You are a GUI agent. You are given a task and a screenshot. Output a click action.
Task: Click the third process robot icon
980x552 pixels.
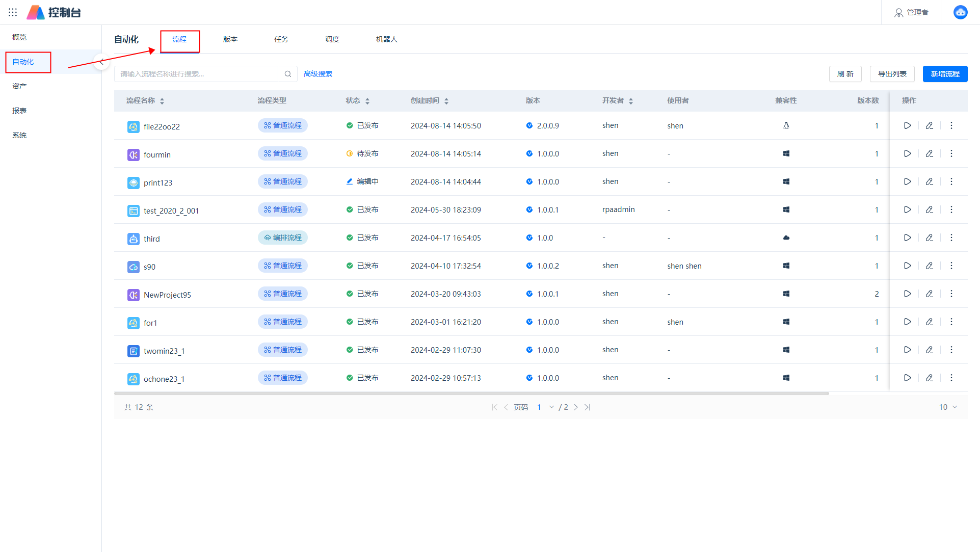[x=133, y=239]
